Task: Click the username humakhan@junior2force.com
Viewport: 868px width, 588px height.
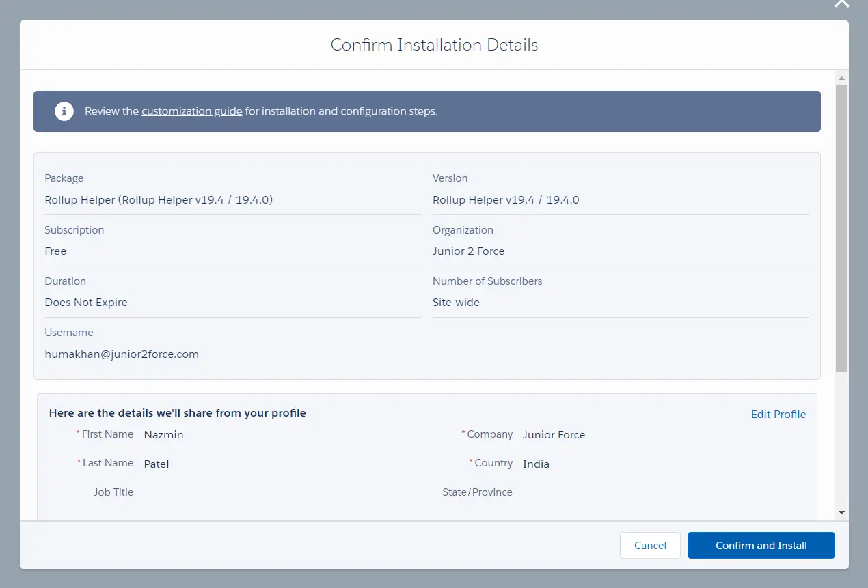Action: pos(122,354)
